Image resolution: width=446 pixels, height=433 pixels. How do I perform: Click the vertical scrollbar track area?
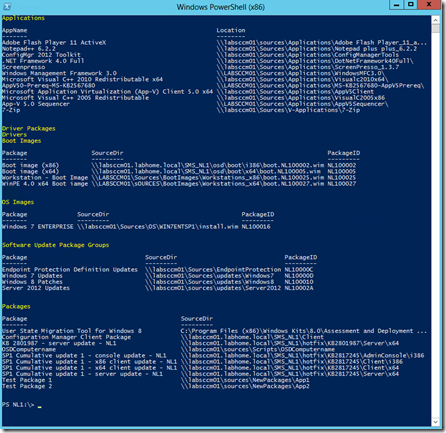click(x=435, y=225)
